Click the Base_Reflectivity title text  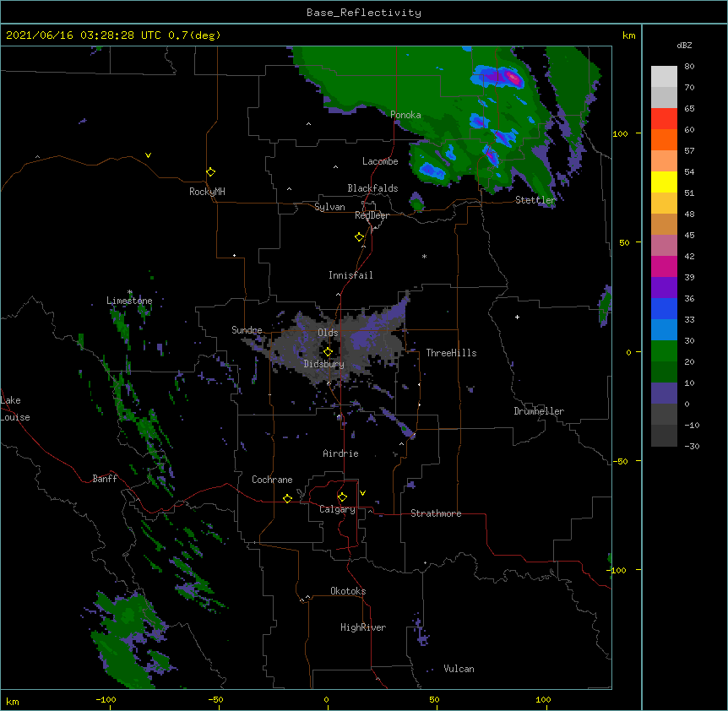click(363, 13)
